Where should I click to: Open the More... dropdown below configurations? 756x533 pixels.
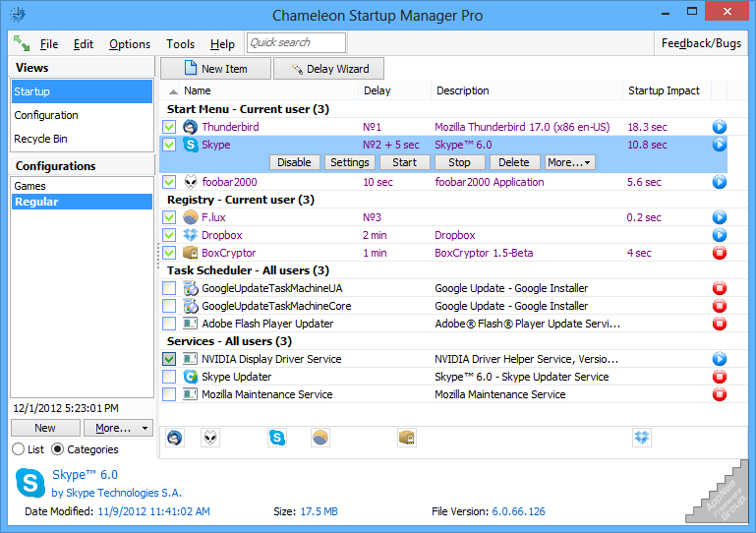[x=119, y=428]
